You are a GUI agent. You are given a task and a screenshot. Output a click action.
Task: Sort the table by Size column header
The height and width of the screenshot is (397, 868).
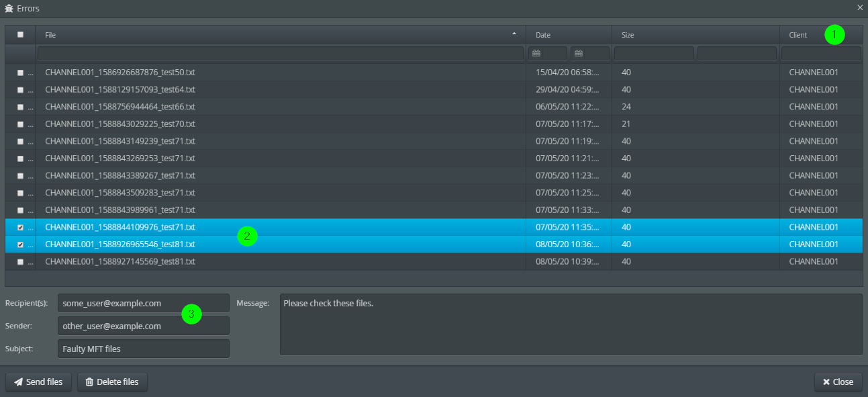628,35
